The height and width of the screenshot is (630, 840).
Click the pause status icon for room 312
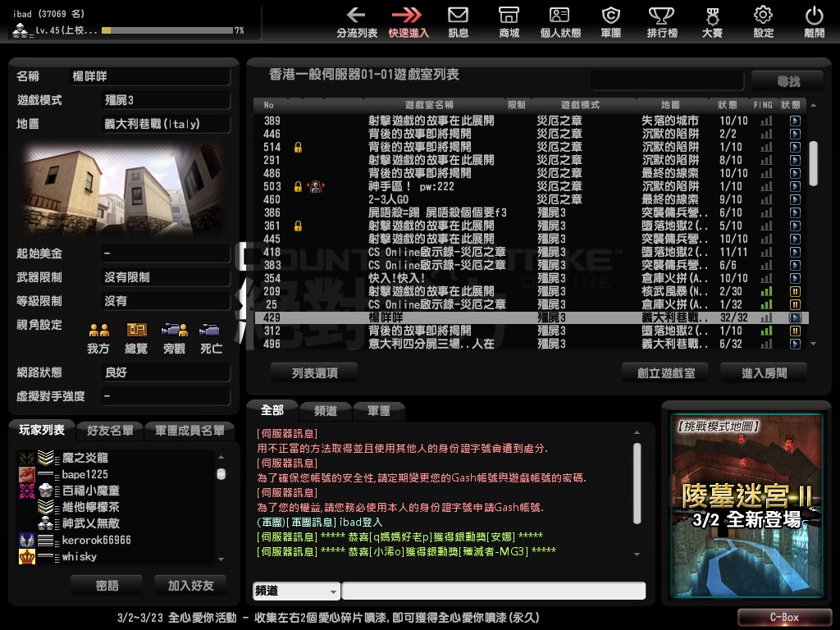pos(795,331)
